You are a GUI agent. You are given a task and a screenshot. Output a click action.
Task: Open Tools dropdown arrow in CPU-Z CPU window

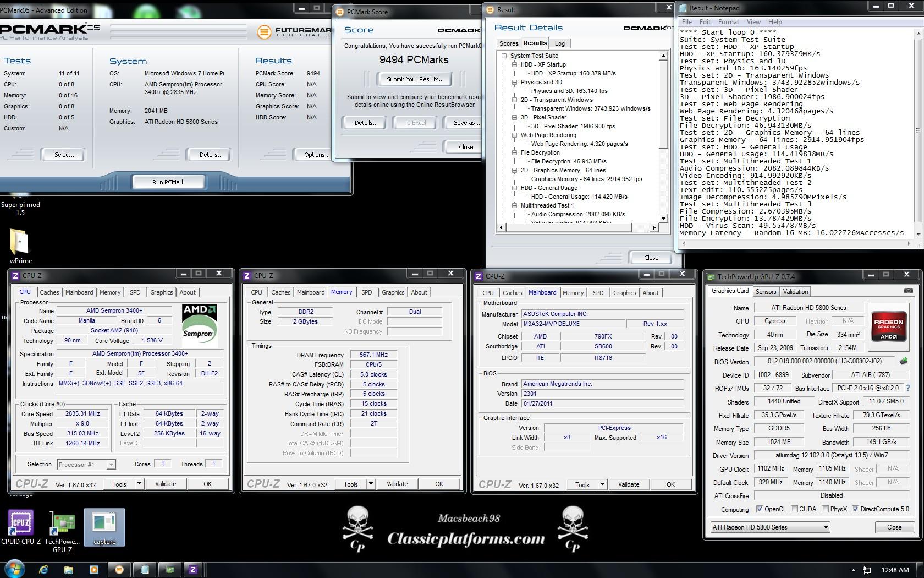coord(139,484)
